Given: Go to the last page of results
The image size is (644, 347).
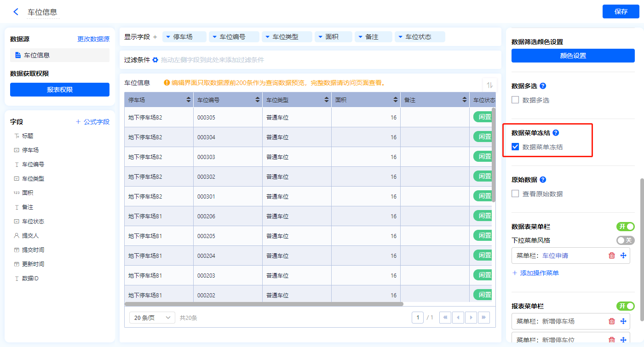Looking at the screenshot, I should 483,318.
